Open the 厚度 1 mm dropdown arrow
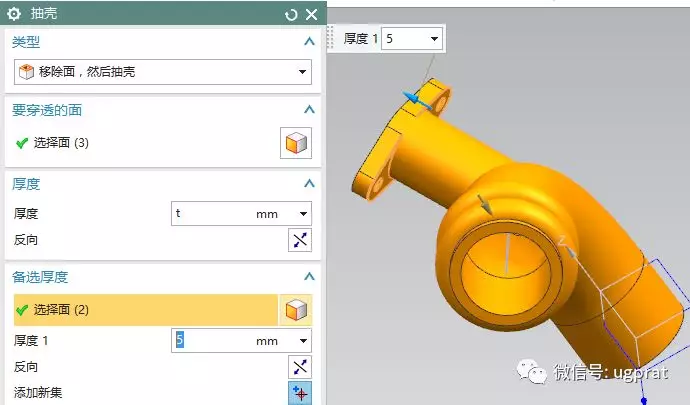The width and height of the screenshot is (690, 405). tap(303, 341)
